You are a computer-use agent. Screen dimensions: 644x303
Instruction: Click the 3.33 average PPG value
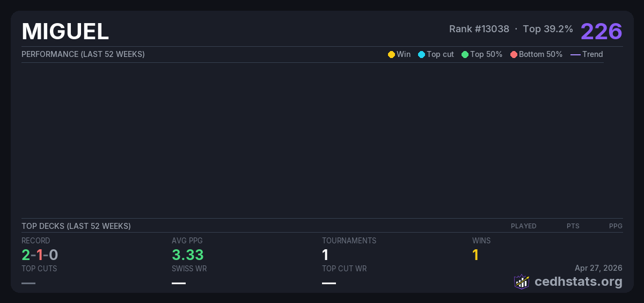(x=188, y=255)
